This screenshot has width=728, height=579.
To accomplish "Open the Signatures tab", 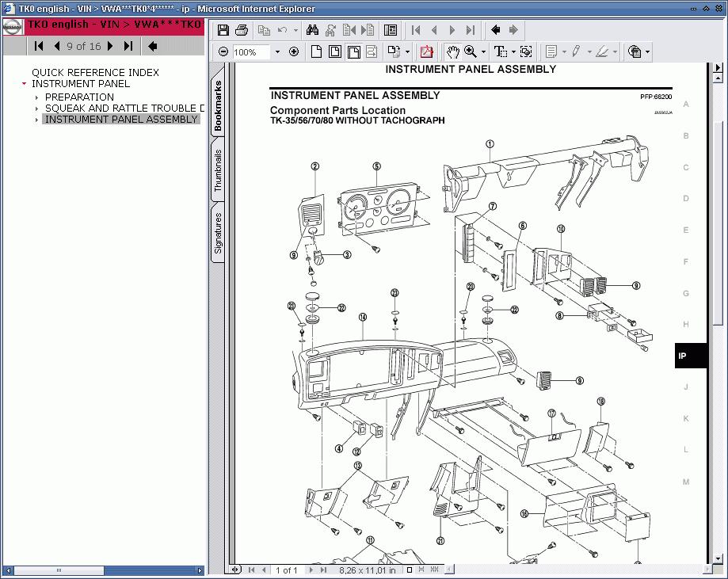I will pyautogui.click(x=218, y=233).
